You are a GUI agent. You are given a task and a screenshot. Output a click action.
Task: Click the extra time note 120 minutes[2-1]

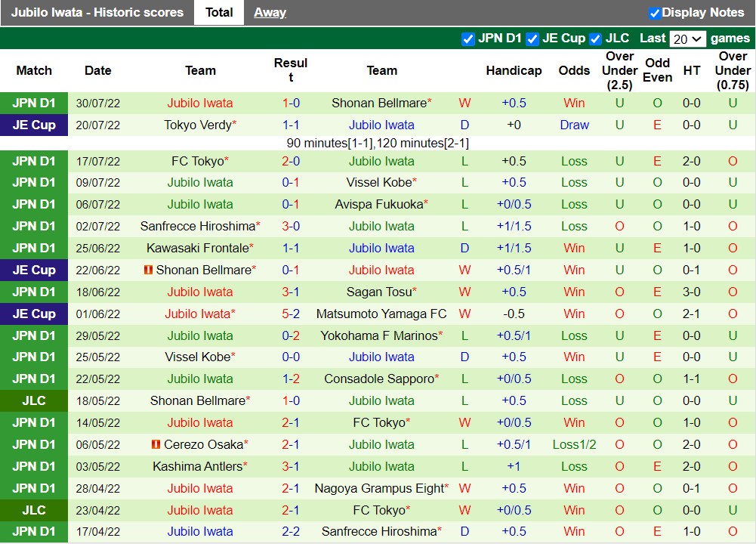422,144
